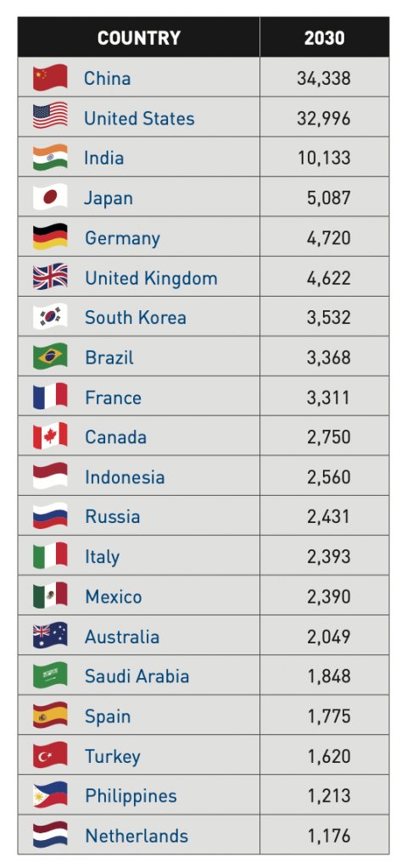Click the Japan flag icon
This screenshot has width=407, height=868.
click(50, 197)
